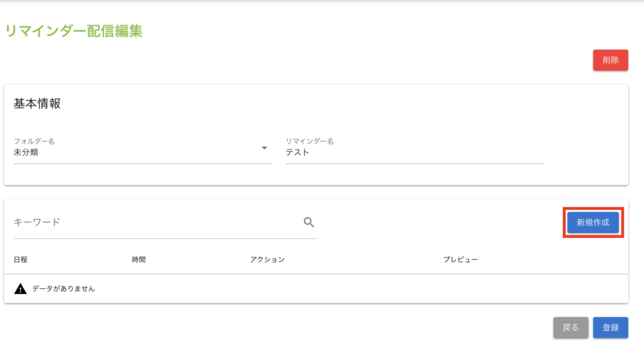Click the 時間 column header
Image resolution: width=644 pixels, height=341 pixels.
tap(130, 259)
